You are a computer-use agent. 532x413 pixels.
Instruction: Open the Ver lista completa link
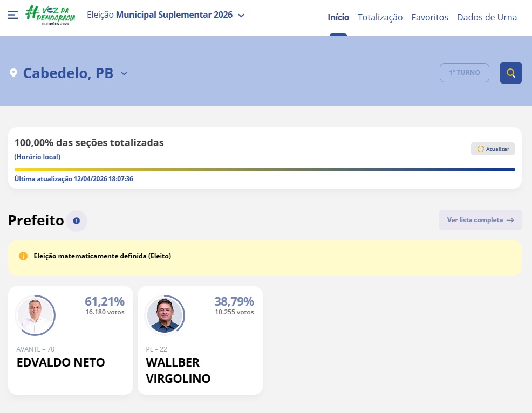coord(480,220)
